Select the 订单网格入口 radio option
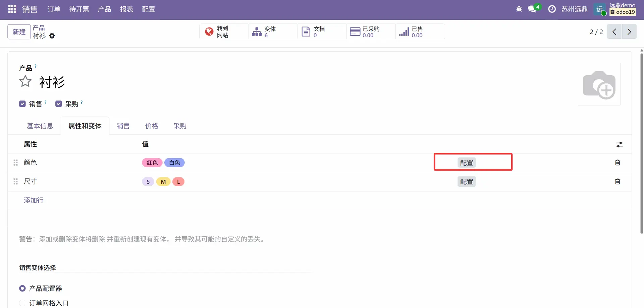Screen dimensions: 644x308 [x=22, y=303]
